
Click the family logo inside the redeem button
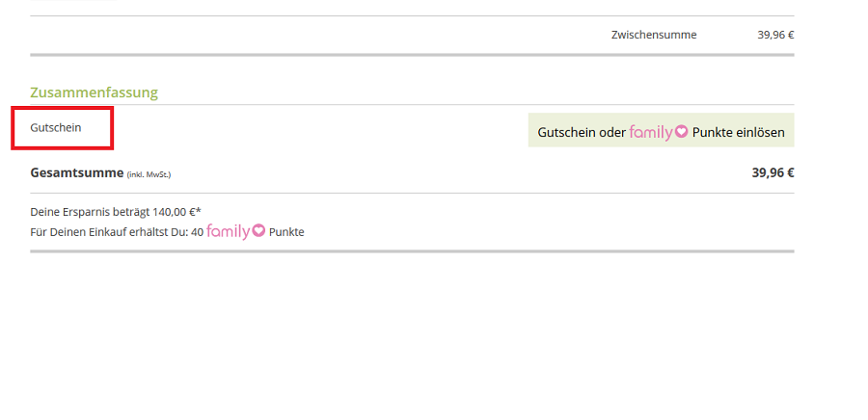658,132
